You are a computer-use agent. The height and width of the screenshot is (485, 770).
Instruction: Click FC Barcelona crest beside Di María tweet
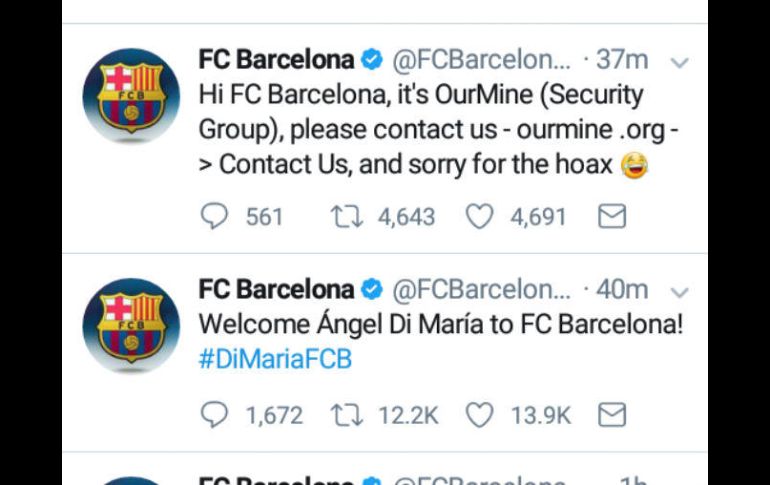click(130, 325)
